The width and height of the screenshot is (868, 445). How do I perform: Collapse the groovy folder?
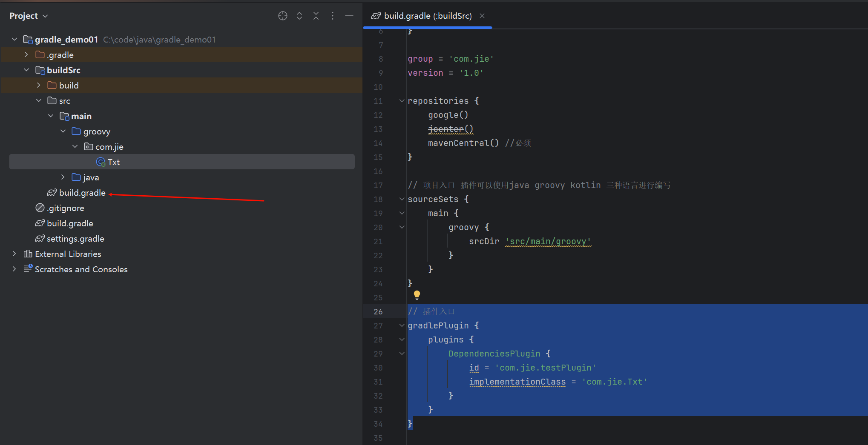(x=63, y=131)
